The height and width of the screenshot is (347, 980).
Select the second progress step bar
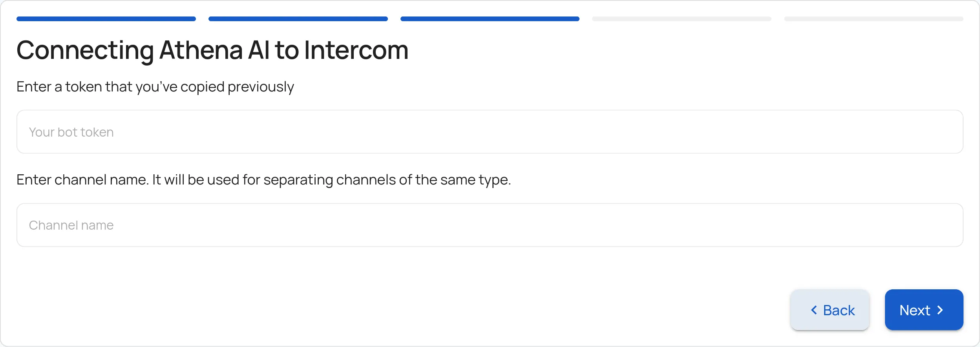click(298, 19)
